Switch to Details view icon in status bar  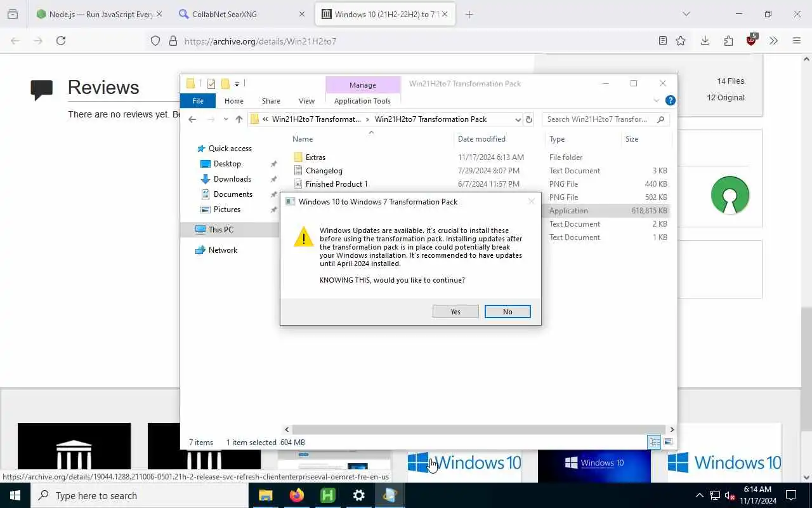(654, 443)
